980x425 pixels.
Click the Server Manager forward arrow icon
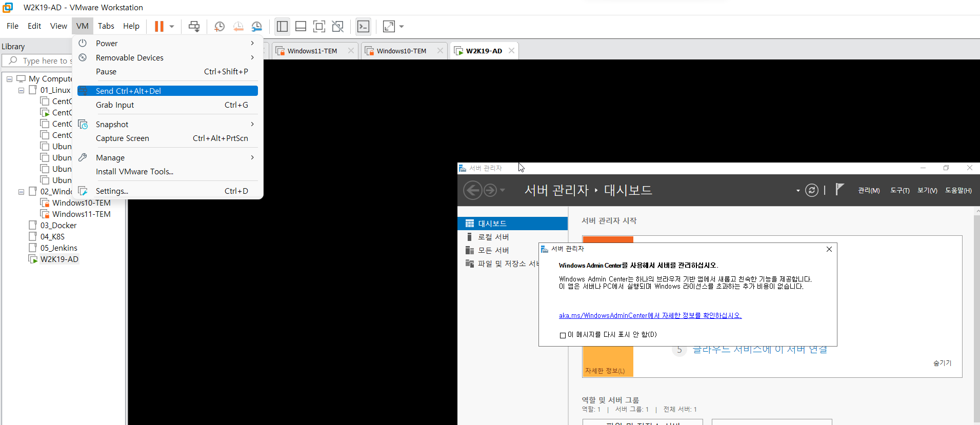[490, 190]
